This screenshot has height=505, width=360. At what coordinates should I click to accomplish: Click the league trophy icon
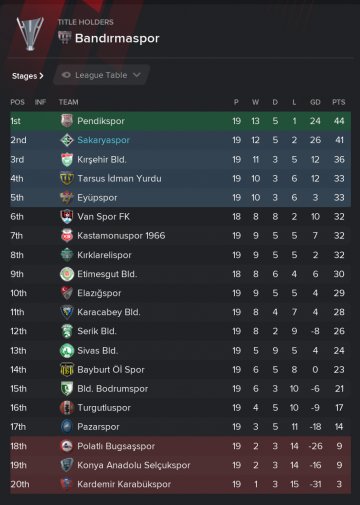click(x=30, y=34)
